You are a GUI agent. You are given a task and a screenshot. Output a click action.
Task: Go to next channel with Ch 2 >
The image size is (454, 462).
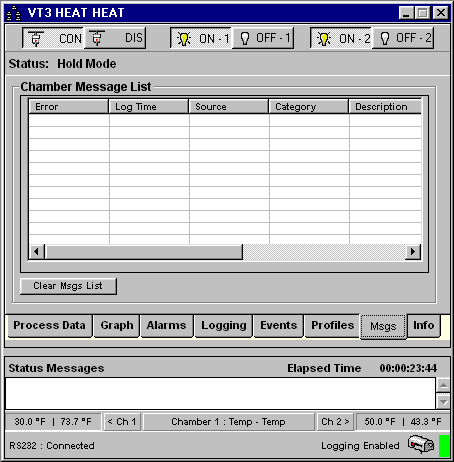335,422
